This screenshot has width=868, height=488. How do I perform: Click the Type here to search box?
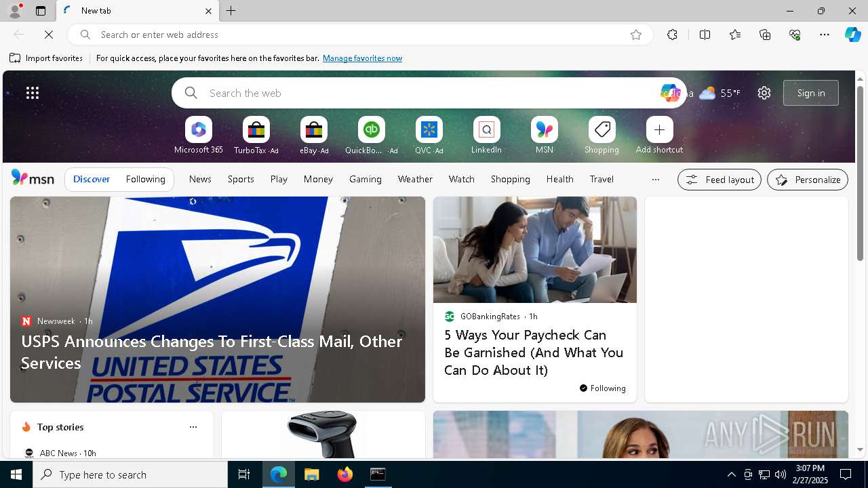[130, 474]
